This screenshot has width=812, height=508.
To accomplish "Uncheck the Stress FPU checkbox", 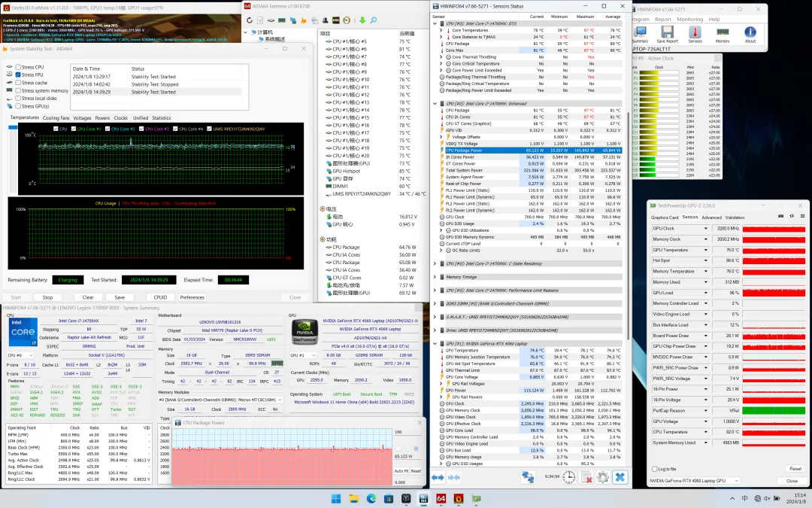I will [x=18, y=75].
